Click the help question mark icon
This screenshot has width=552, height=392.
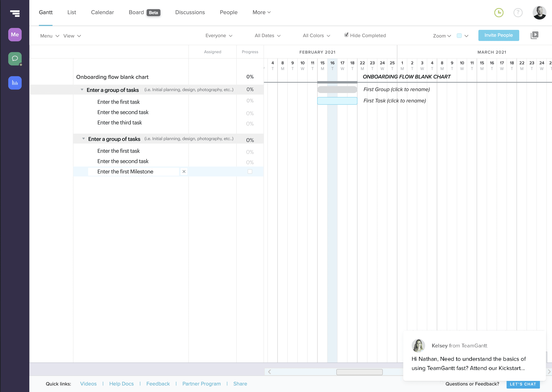[x=518, y=13]
